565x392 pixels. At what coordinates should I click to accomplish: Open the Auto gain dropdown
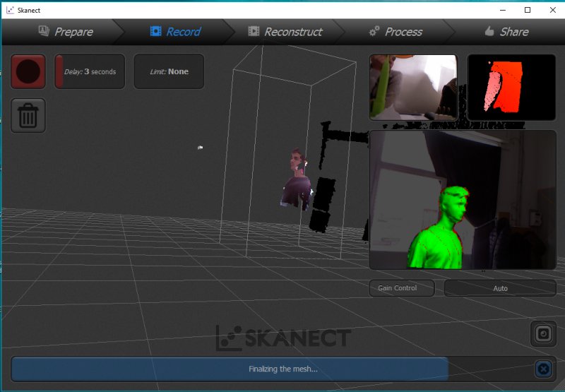coord(500,288)
